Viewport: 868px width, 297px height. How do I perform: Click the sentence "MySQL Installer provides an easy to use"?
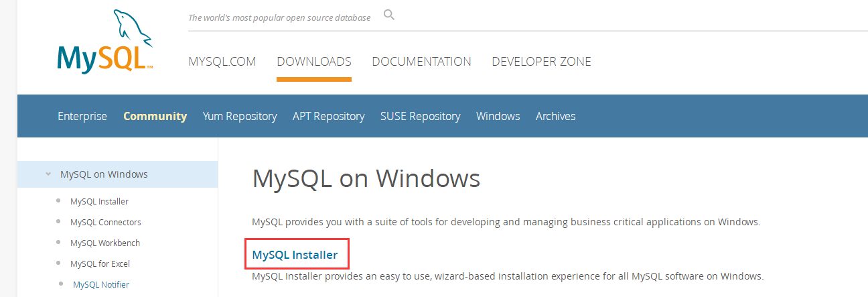pyautogui.click(x=508, y=276)
